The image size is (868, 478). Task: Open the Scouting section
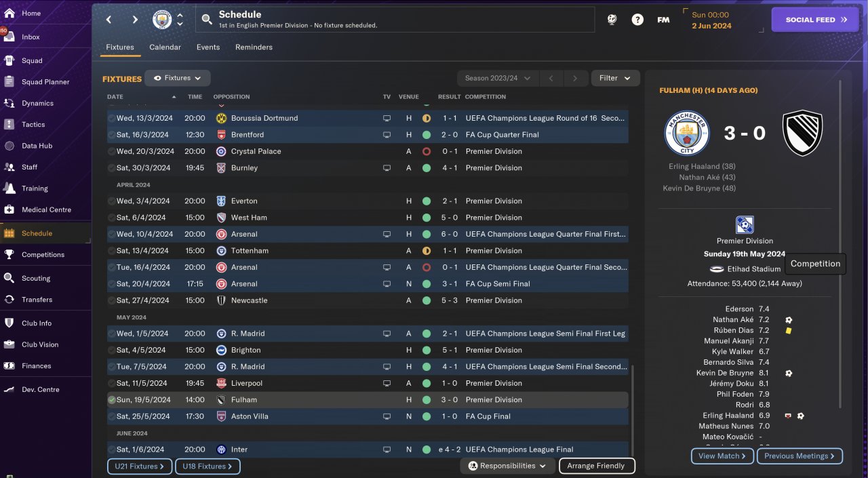pos(35,278)
